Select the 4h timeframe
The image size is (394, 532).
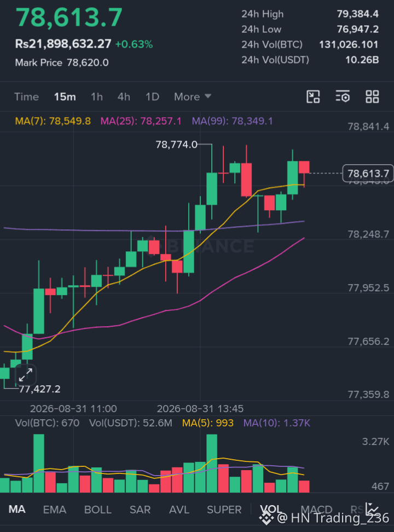click(124, 97)
